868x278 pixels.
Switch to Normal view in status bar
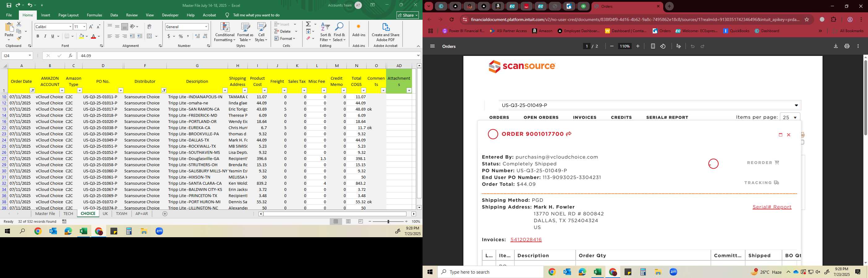click(x=336, y=221)
